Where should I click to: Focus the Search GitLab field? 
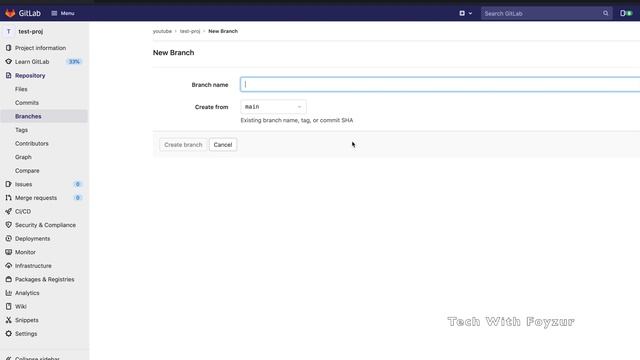[546, 13]
